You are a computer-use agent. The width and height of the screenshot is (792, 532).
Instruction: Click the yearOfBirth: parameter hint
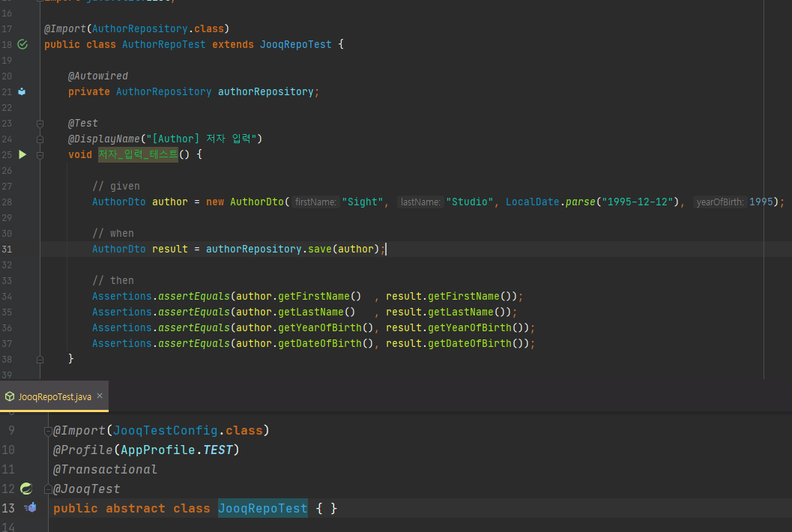[x=719, y=202]
